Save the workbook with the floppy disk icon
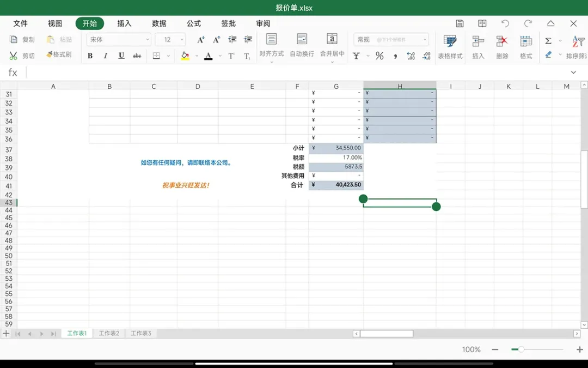Viewport: 588px width, 368px height. 460,23
